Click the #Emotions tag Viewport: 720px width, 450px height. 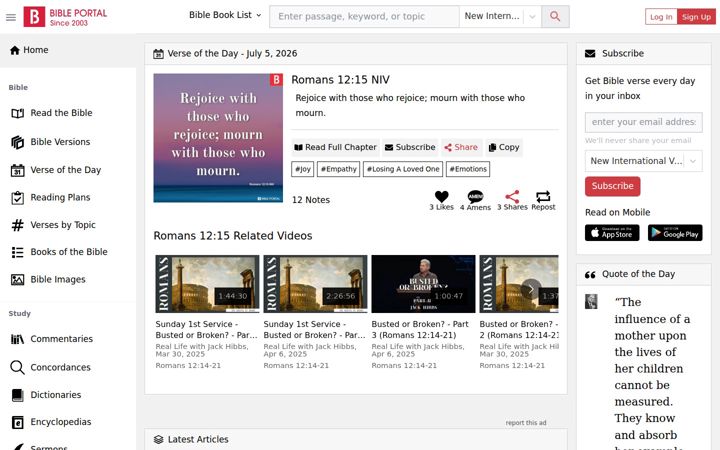coord(468,169)
